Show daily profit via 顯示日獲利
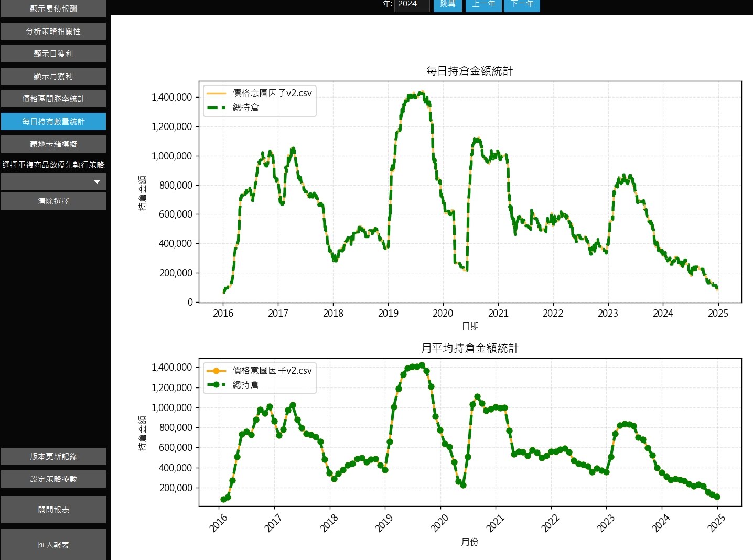Screen dimensions: 753x560 point(53,53)
